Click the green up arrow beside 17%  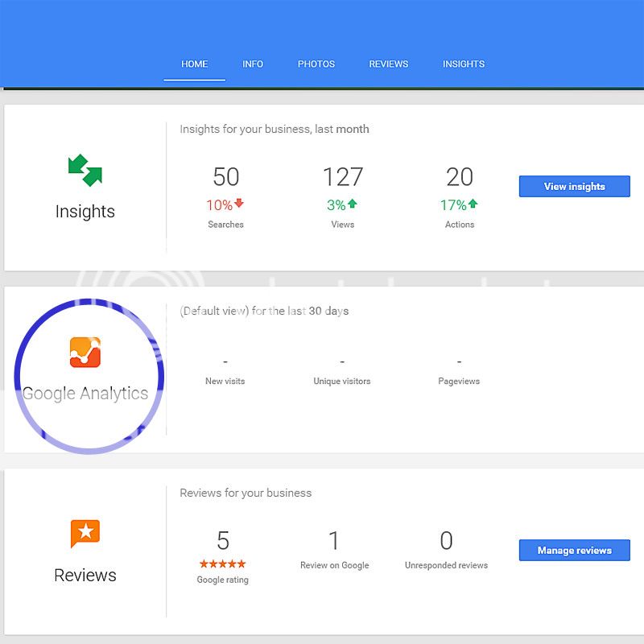[x=473, y=204]
